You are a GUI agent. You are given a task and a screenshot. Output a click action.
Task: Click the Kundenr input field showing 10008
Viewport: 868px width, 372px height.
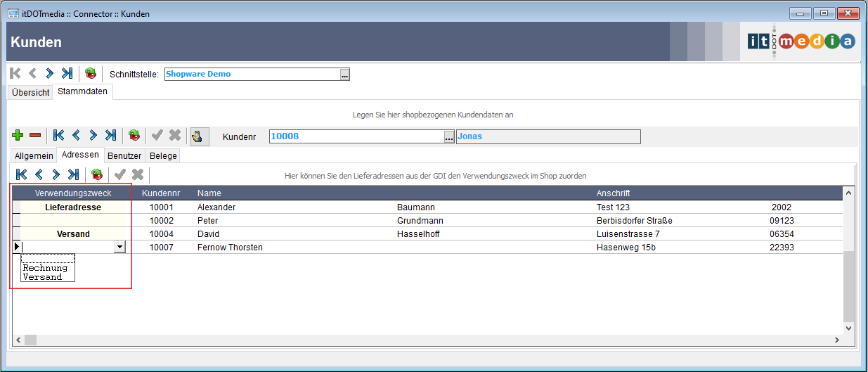pyautogui.click(x=356, y=136)
